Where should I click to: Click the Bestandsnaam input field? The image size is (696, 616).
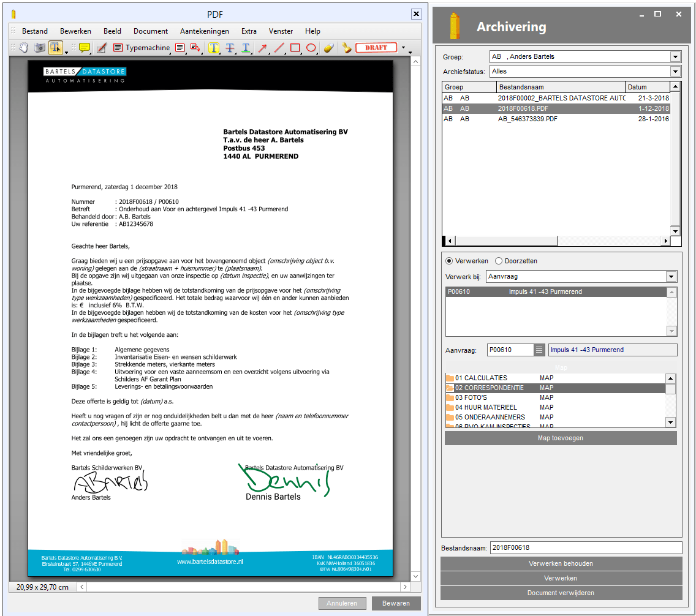[586, 547]
